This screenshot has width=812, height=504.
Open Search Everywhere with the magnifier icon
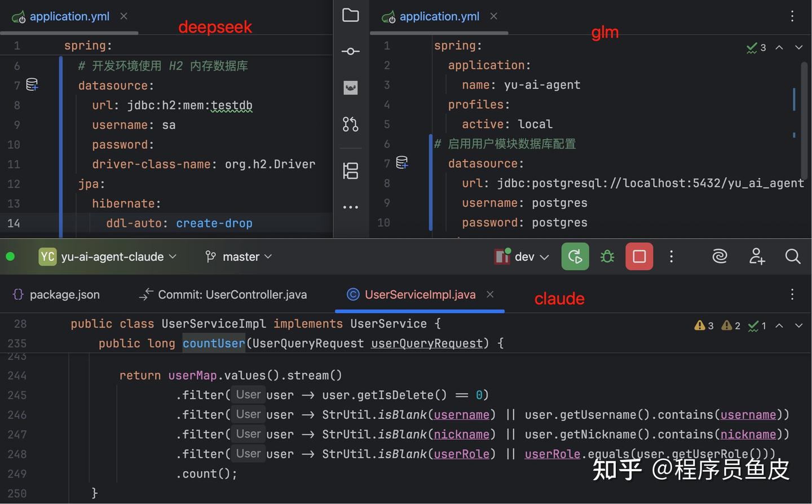(x=793, y=257)
